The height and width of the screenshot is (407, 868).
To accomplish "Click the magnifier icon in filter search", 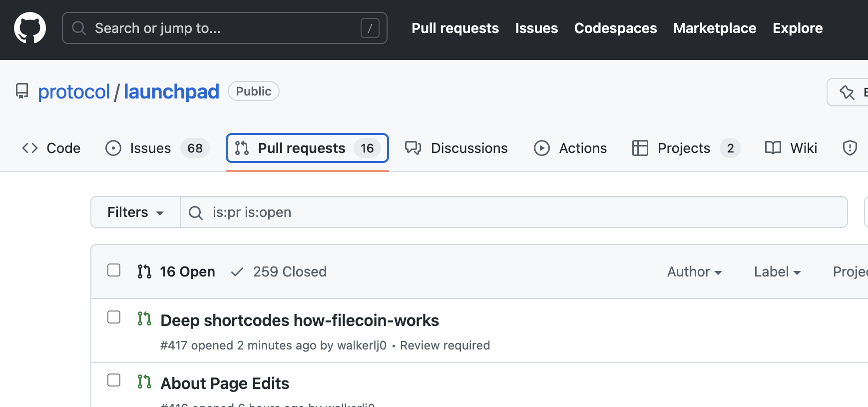I will (x=196, y=212).
